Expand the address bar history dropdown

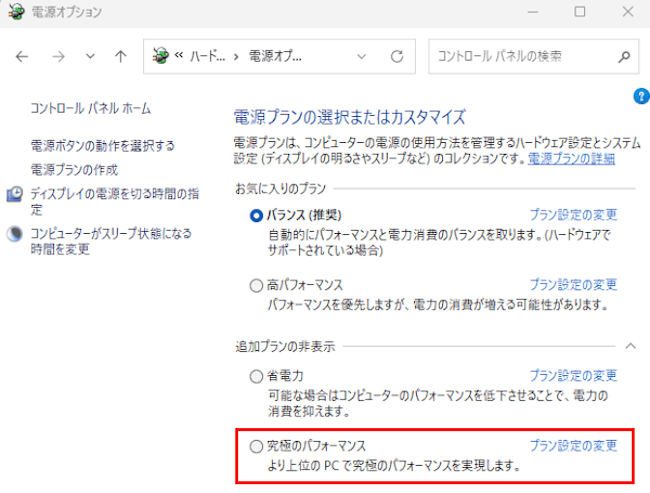pyautogui.click(x=361, y=56)
